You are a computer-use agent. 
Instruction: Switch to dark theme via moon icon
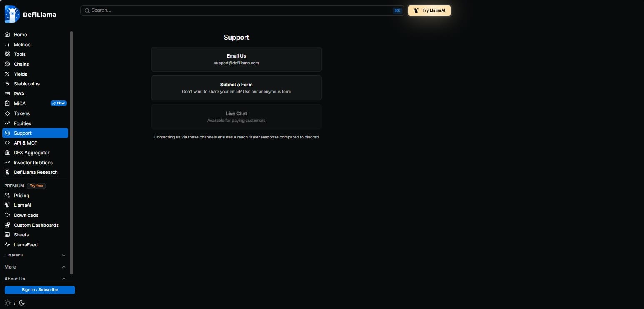point(22,303)
